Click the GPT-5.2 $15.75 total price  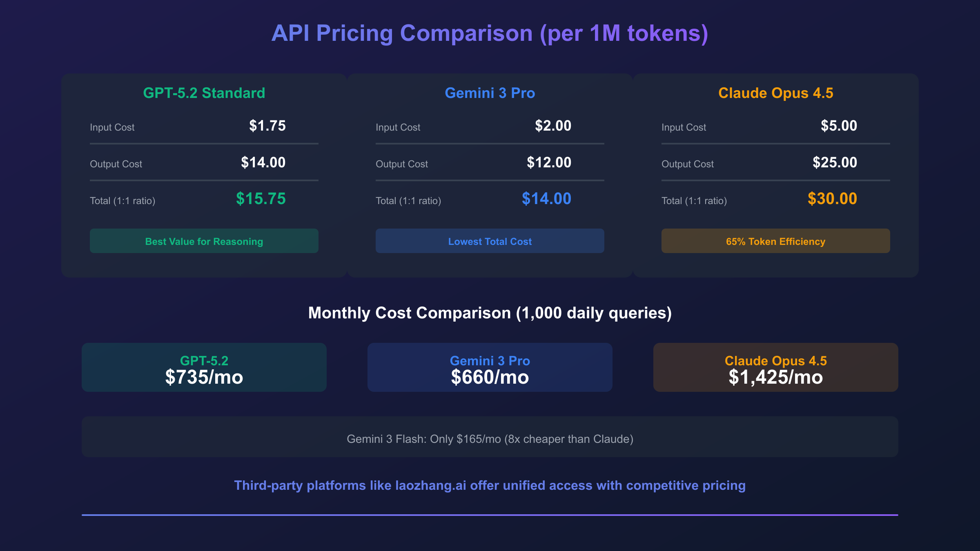click(x=261, y=199)
